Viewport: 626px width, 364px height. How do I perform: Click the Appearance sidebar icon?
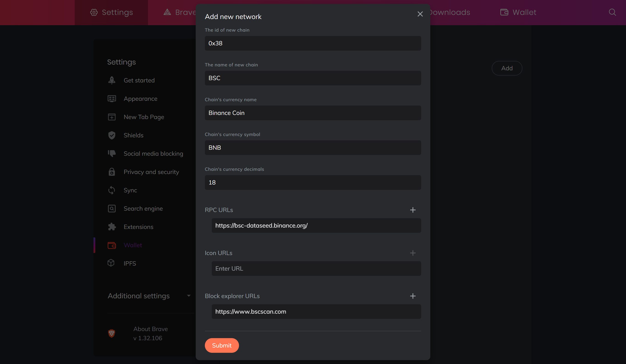point(112,98)
